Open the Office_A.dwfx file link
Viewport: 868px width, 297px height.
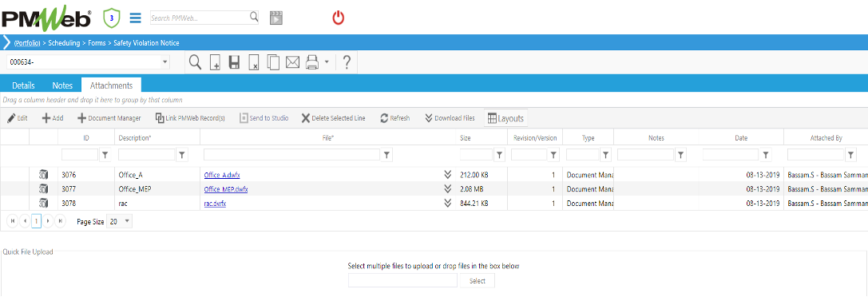click(x=222, y=175)
